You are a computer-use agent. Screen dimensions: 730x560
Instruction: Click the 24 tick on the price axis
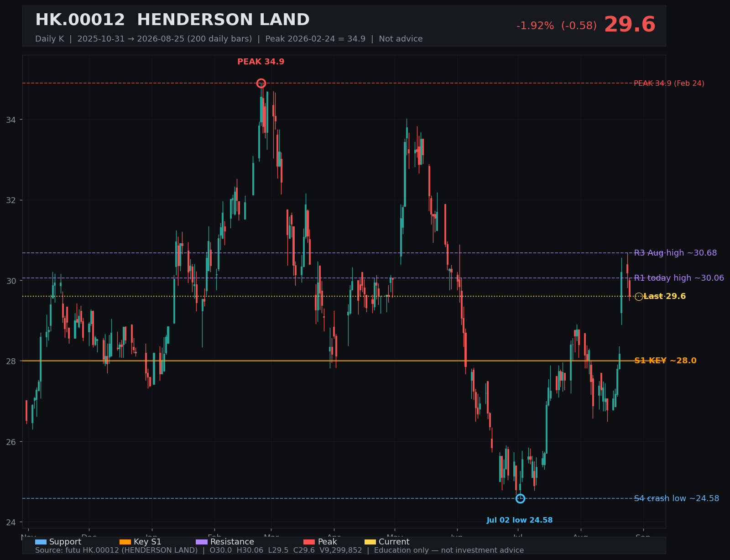11,523
